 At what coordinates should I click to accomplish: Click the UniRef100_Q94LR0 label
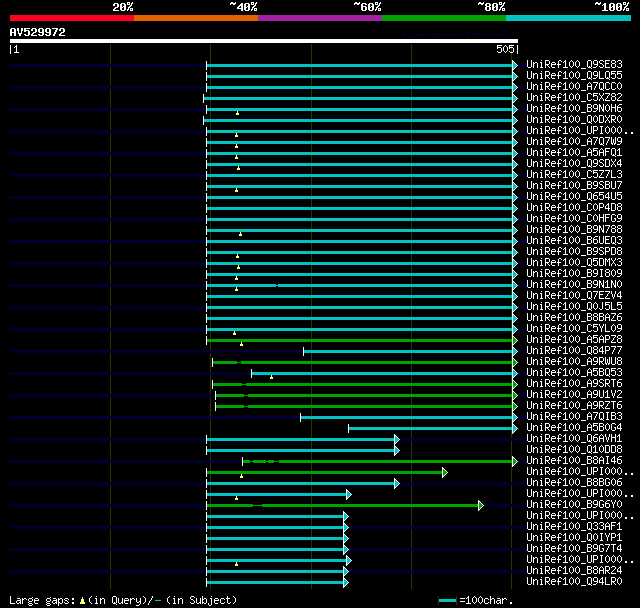coord(574,582)
